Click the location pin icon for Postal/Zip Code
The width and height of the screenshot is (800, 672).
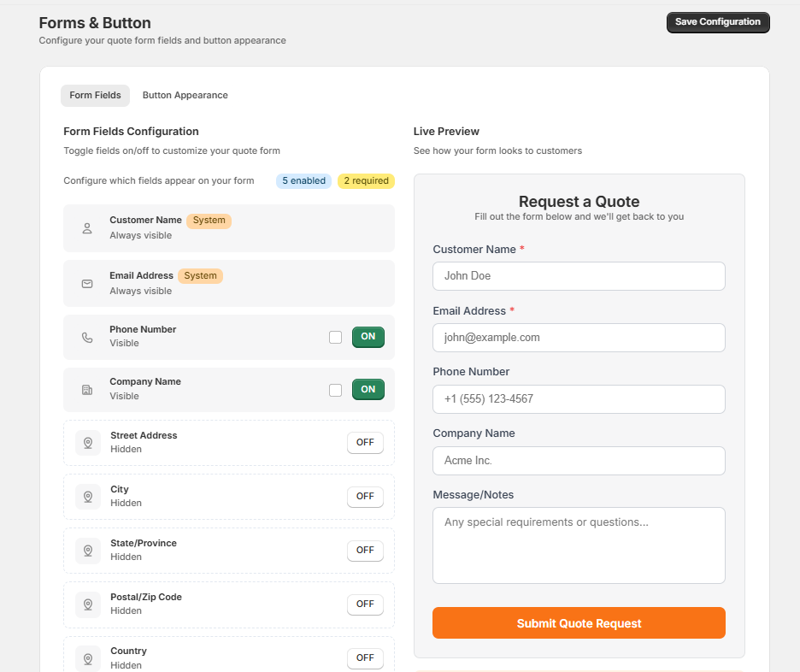tap(86, 604)
